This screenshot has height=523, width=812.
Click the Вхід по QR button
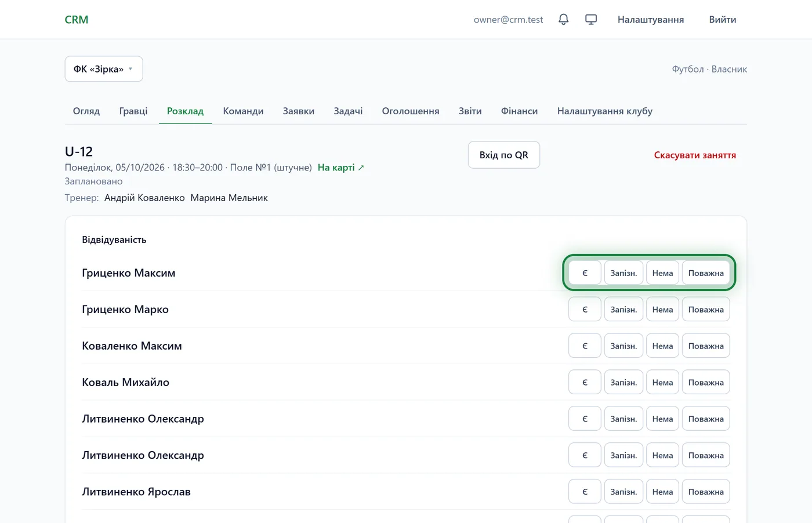[x=504, y=155]
